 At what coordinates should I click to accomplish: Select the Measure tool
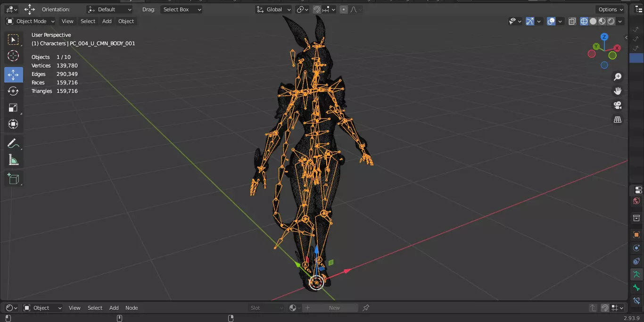point(13,160)
